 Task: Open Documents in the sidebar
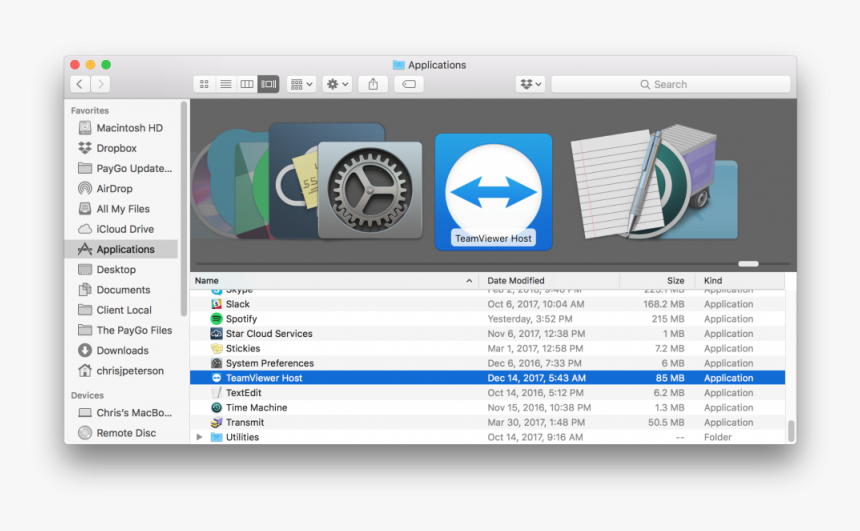[x=122, y=290]
